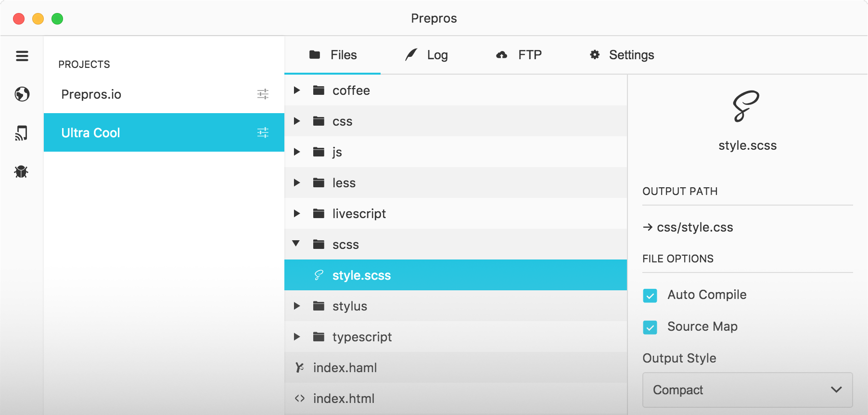Click the Output Style label

679,358
